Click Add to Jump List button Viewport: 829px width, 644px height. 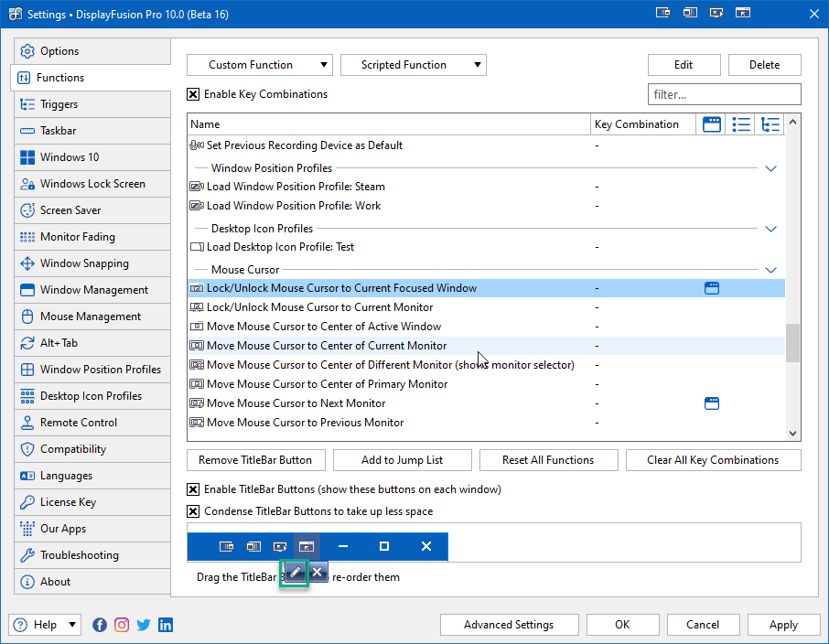(403, 460)
